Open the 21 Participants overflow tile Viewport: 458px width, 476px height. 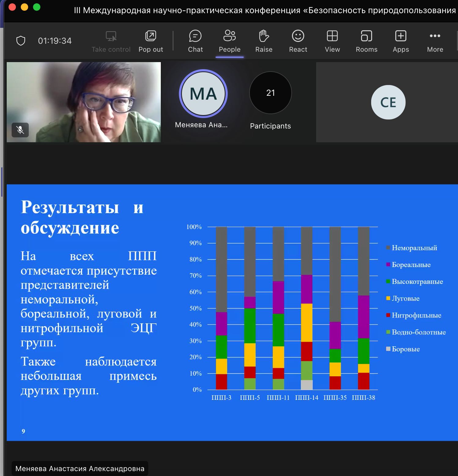[x=271, y=93]
